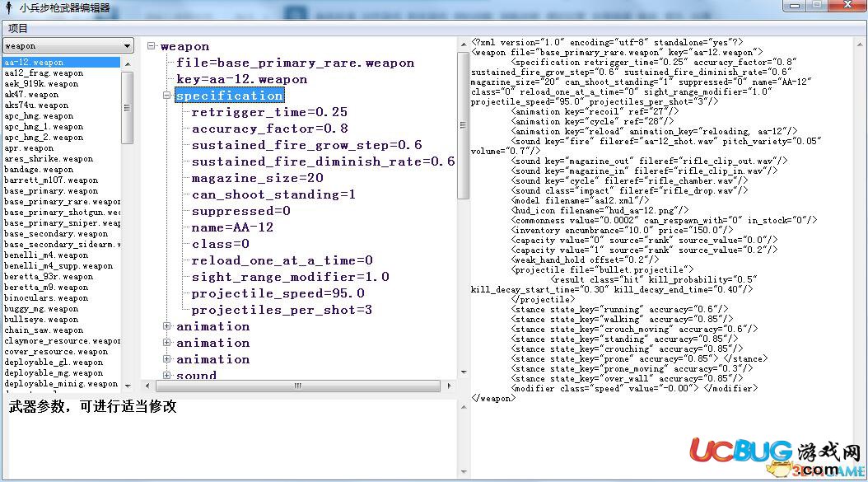
Task: Select sustained_fire_grow_step=0.6 tree item
Action: point(306,145)
